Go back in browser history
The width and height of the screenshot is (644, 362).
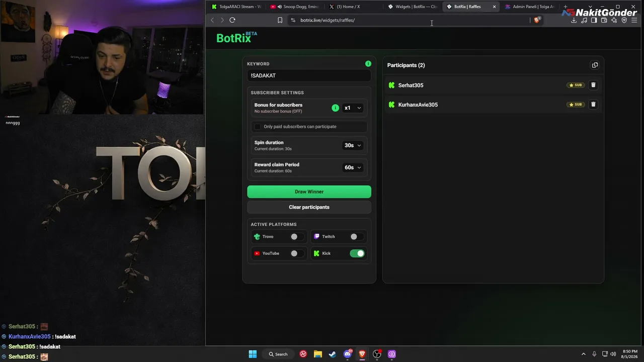212,20
